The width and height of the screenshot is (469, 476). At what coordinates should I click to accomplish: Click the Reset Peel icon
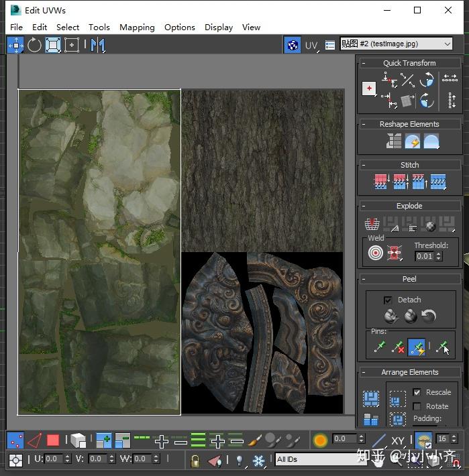coord(429,316)
